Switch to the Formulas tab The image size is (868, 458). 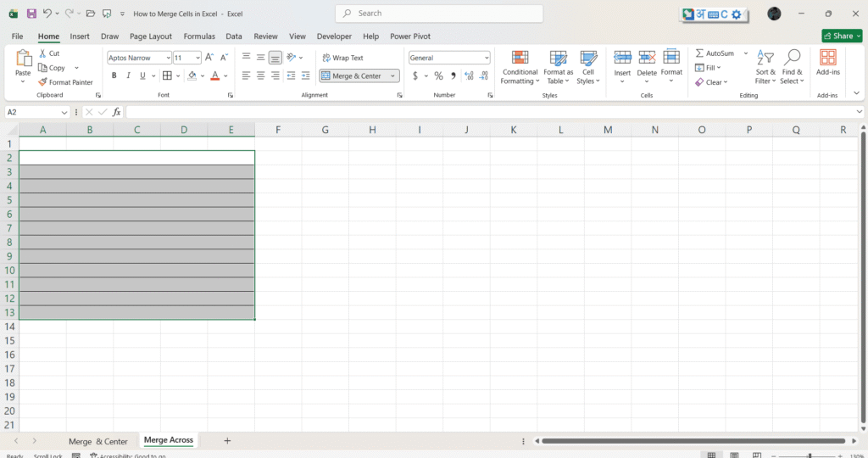[x=199, y=36]
